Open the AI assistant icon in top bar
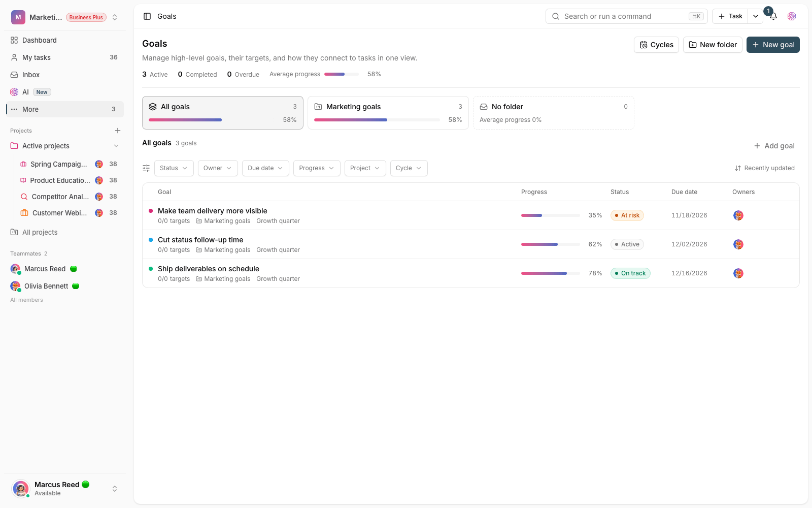Viewport: 812px width, 508px height. click(792, 16)
